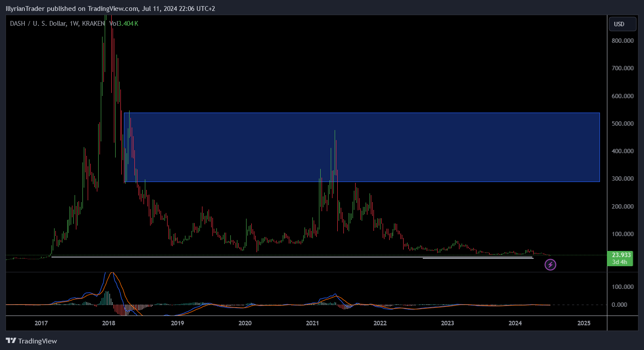Click the 2019 label on time axis
Viewport: 644px width, 350px height.
(x=177, y=323)
